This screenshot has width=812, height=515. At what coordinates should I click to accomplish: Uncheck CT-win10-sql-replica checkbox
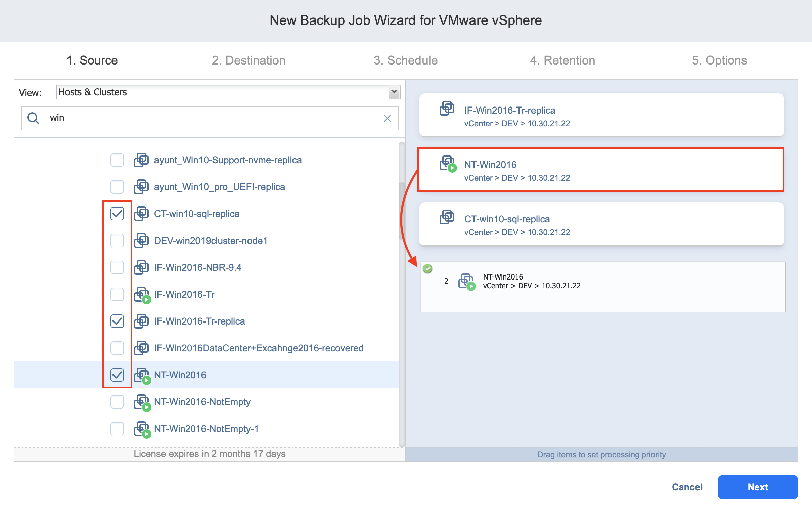pos(117,213)
